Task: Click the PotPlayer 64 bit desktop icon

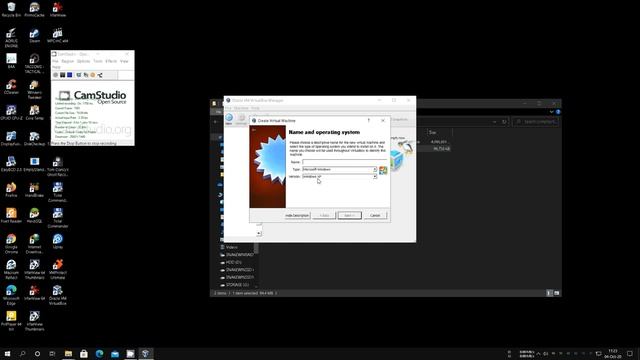Action: (11, 321)
